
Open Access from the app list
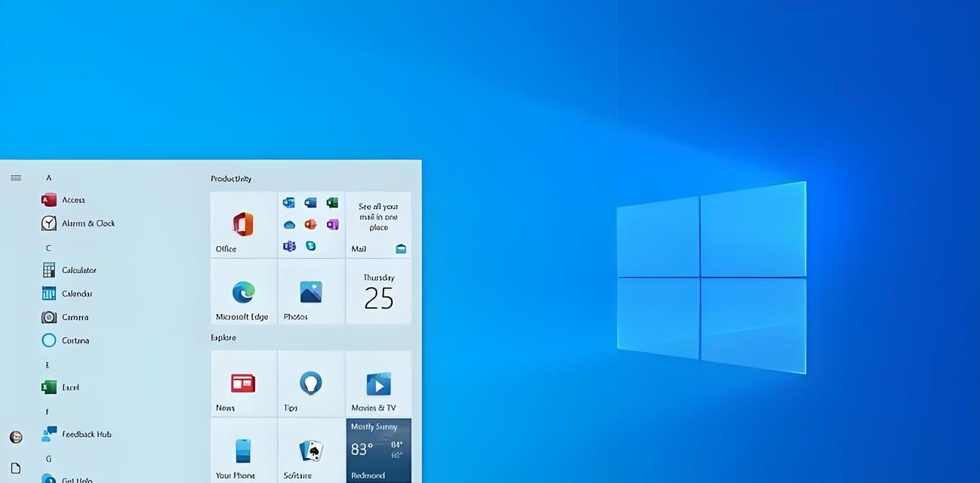coord(63,200)
